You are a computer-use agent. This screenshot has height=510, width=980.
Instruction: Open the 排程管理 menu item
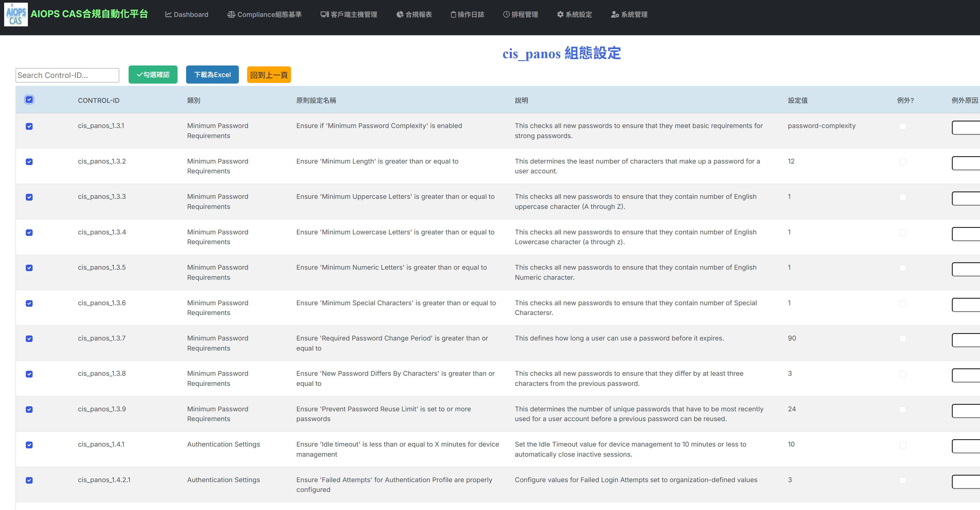click(524, 15)
